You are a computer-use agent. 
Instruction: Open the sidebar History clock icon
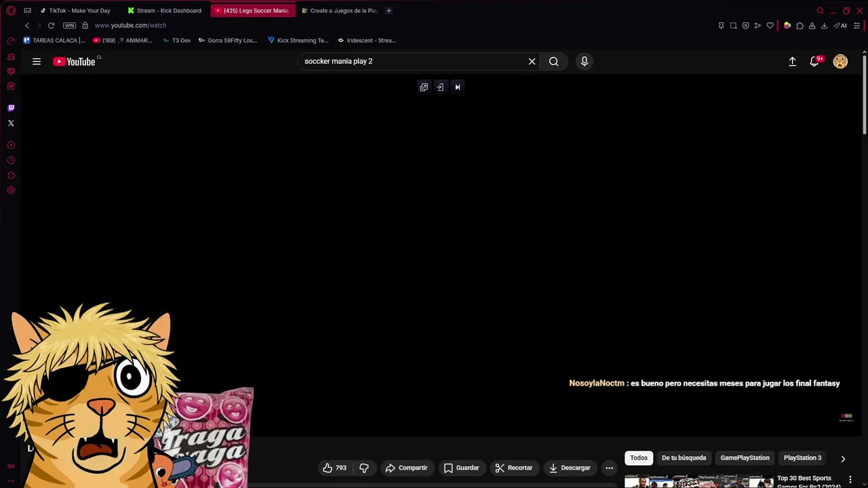coord(11,161)
